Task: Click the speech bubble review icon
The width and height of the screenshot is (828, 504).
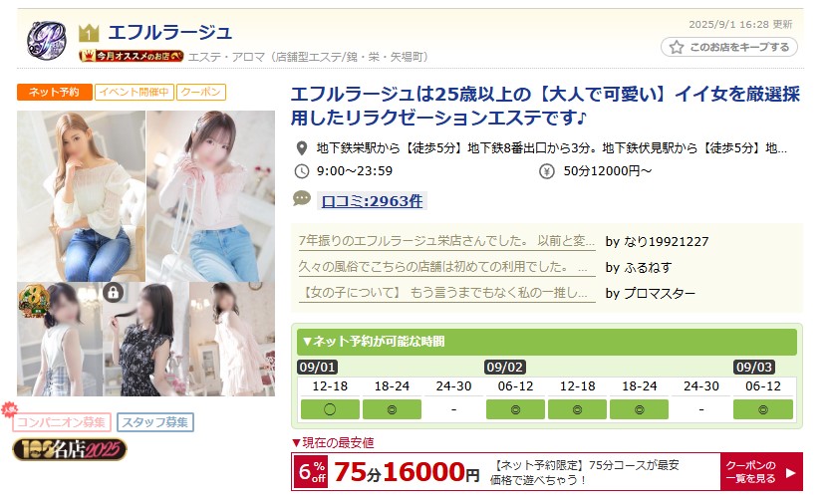Action: click(x=302, y=198)
